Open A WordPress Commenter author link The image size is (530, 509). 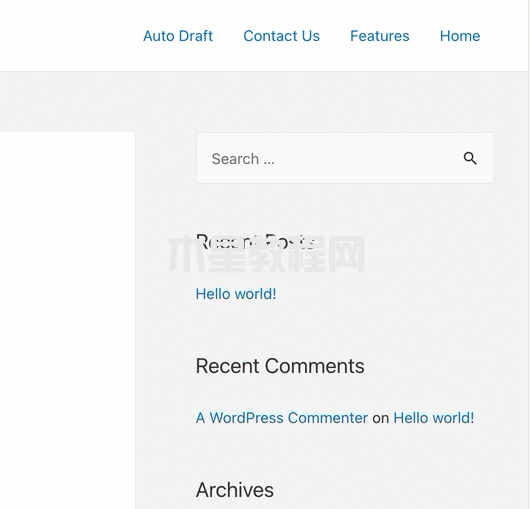[282, 418]
